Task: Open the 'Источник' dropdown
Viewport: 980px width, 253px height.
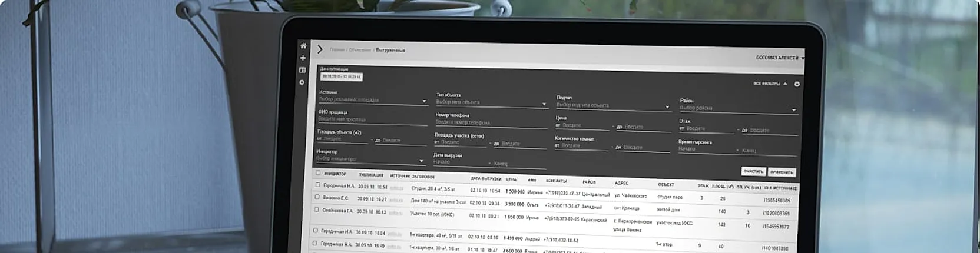Action: pos(372,100)
